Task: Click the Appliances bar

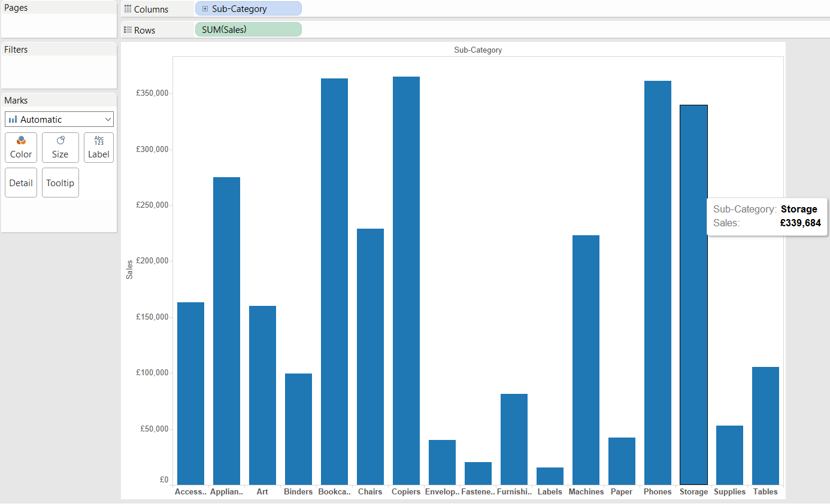Action: 226,331
